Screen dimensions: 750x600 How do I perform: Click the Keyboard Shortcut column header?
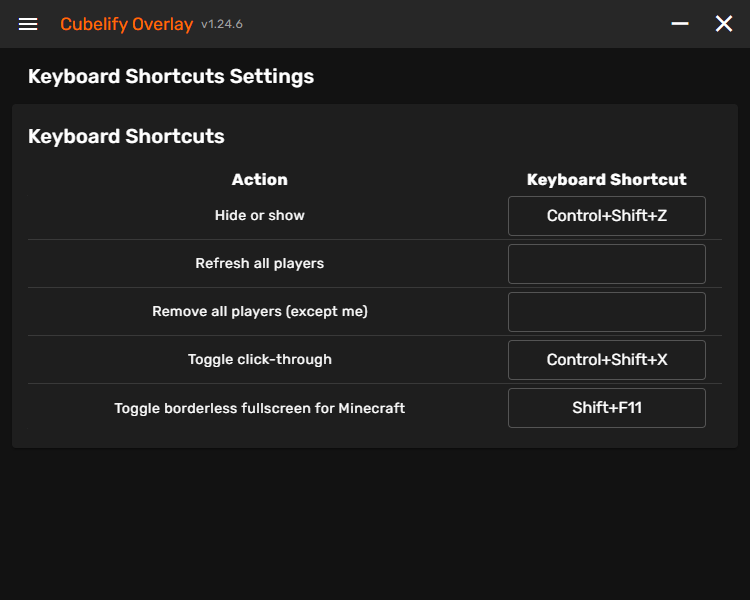point(606,180)
